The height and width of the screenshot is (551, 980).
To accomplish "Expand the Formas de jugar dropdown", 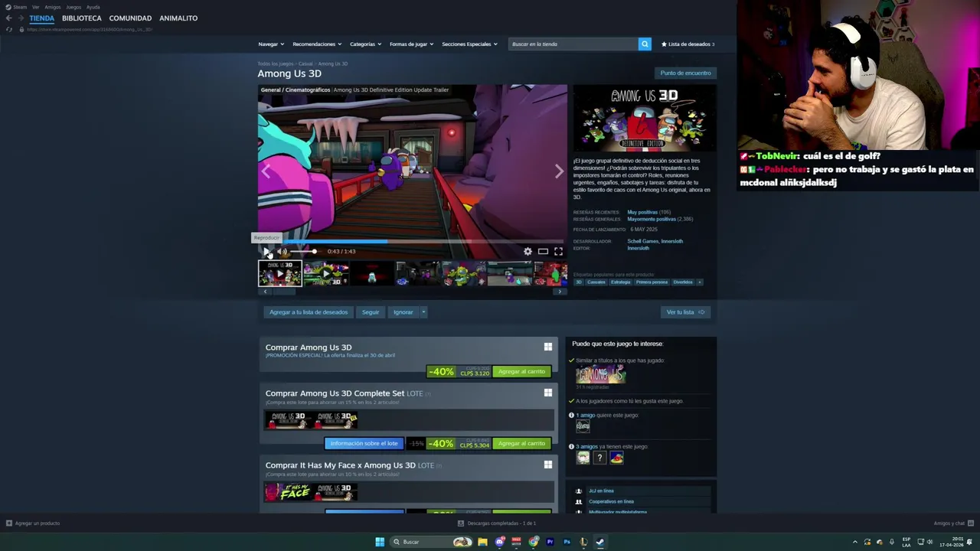I will point(411,44).
